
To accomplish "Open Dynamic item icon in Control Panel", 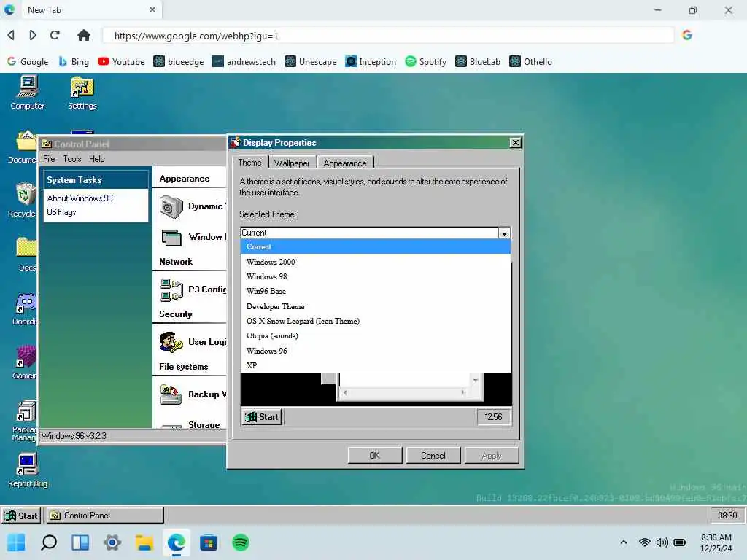I will [x=171, y=206].
